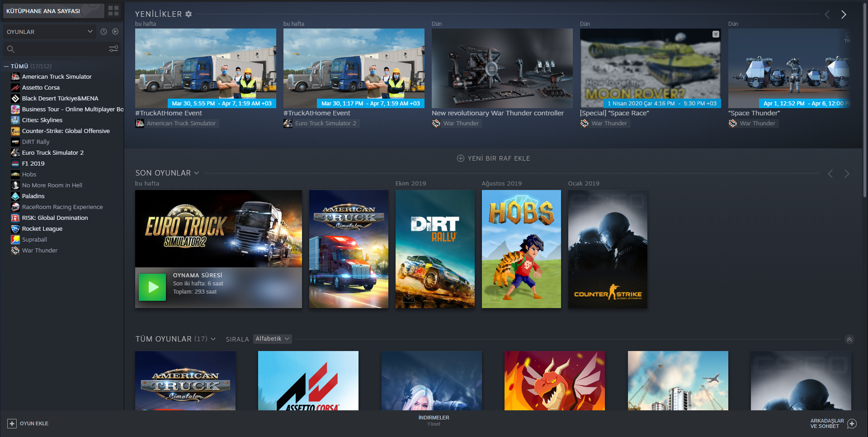The width and height of the screenshot is (868, 437).
Task: Click the ready-to-play filter icon
Action: click(x=115, y=32)
